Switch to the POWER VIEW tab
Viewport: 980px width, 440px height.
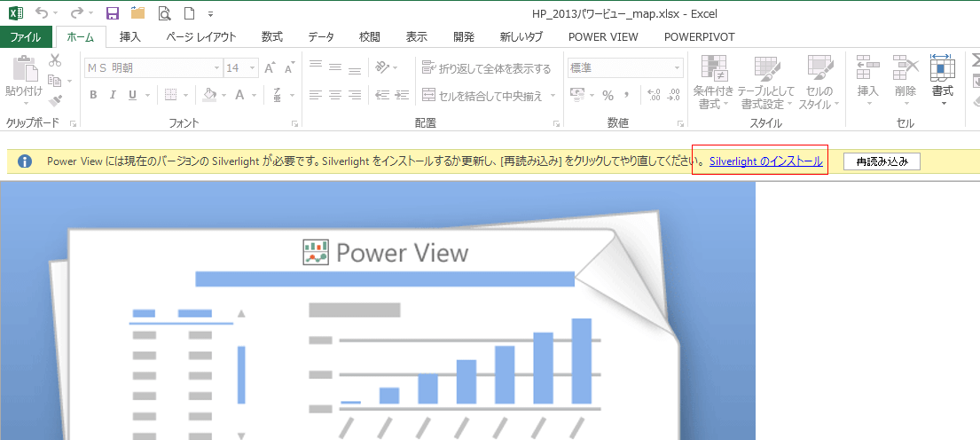[x=603, y=37]
